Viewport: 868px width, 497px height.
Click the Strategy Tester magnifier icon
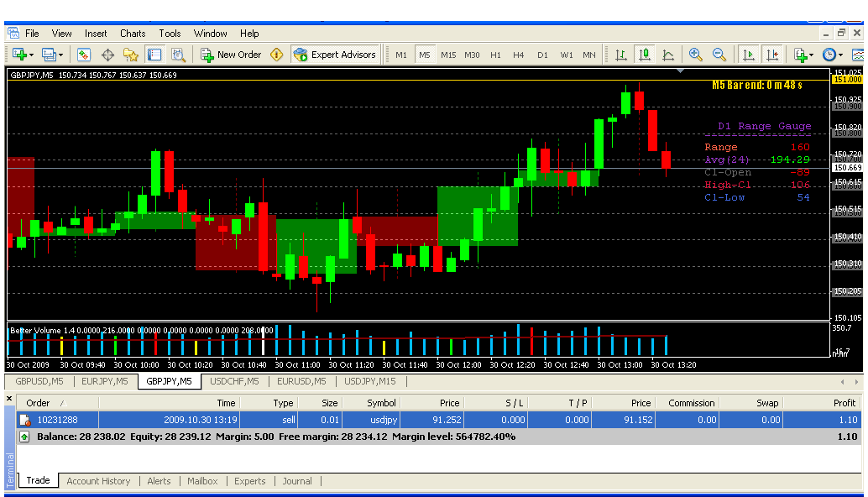pos(178,55)
